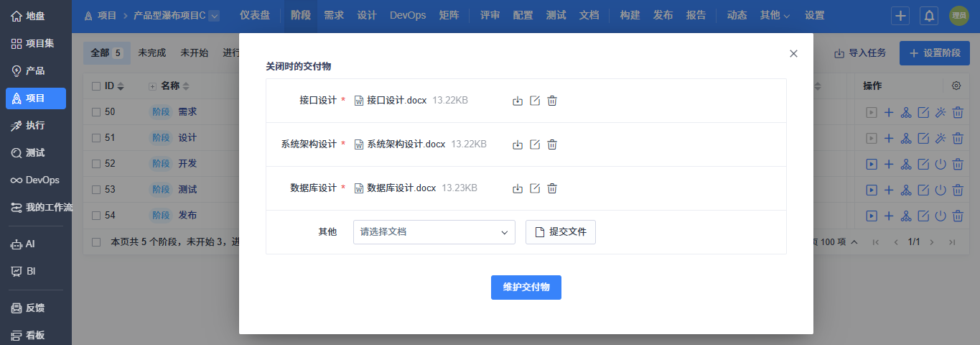Open the 仪表盘 tab
The image size is (980, 345).
(255, 15)
